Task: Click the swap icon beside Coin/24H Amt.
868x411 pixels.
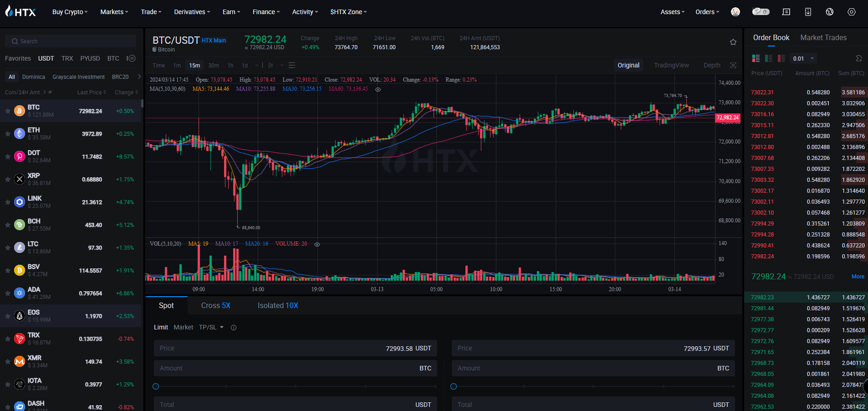Action: click(50, 92)
